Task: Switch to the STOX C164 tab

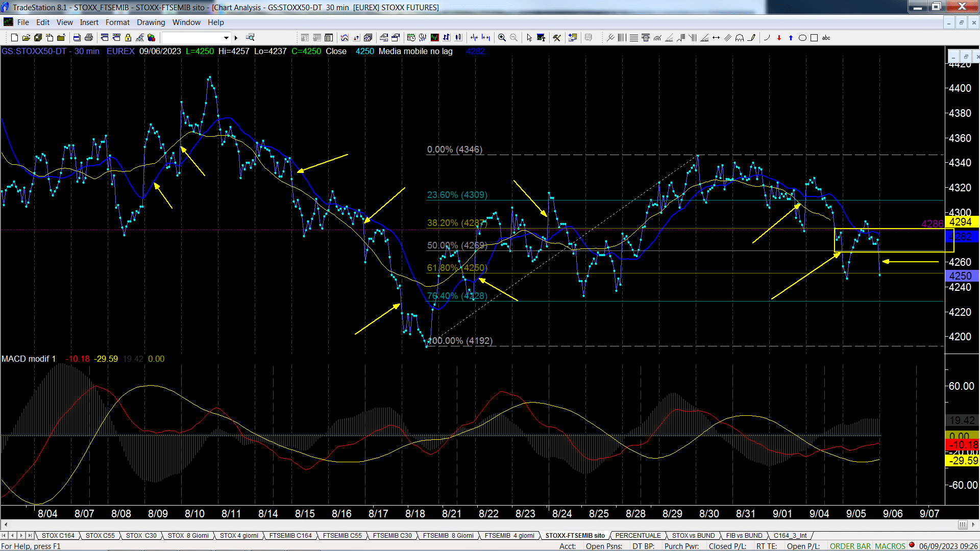Action: pos(58,535)
